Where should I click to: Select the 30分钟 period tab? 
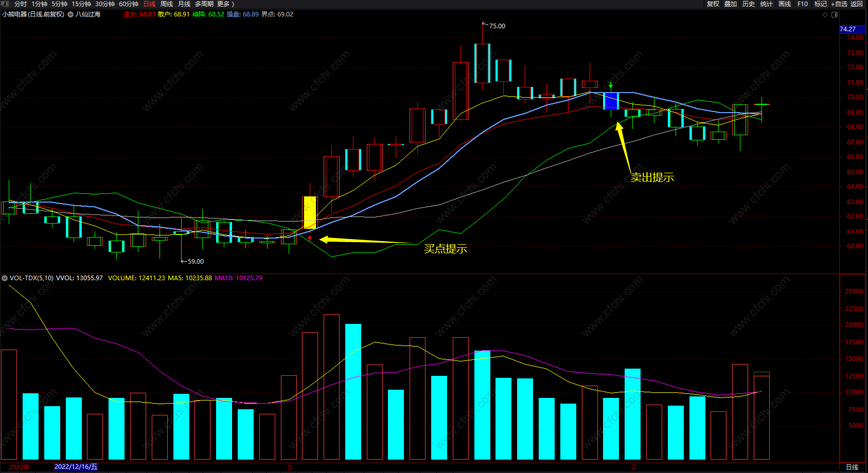pos(104,4)
